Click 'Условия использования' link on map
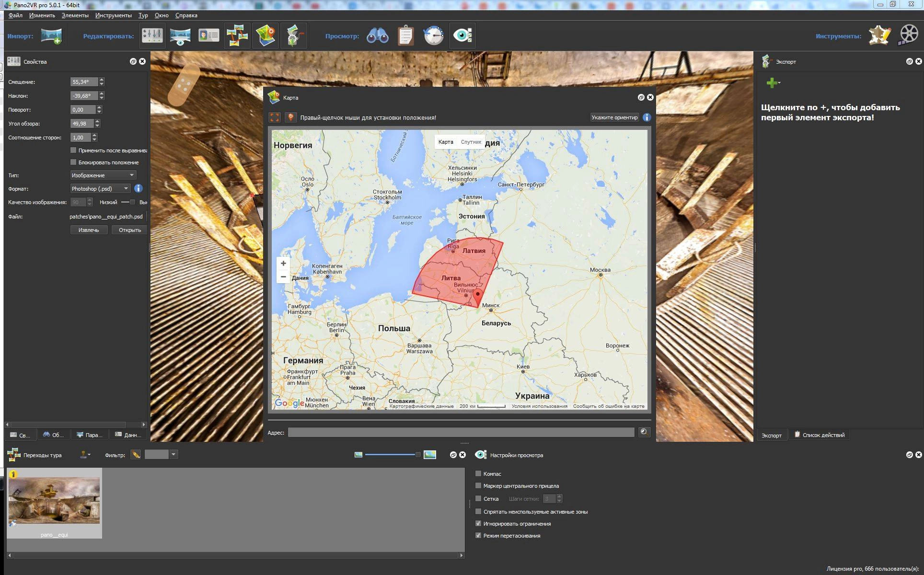Screen dimensions: 924x575 [x=539, y=406]
